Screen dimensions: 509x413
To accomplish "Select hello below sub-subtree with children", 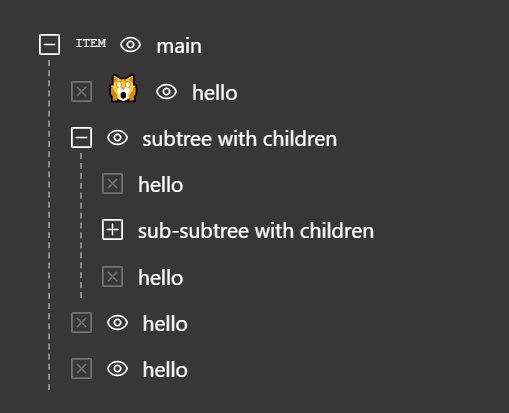I will 161,278.
